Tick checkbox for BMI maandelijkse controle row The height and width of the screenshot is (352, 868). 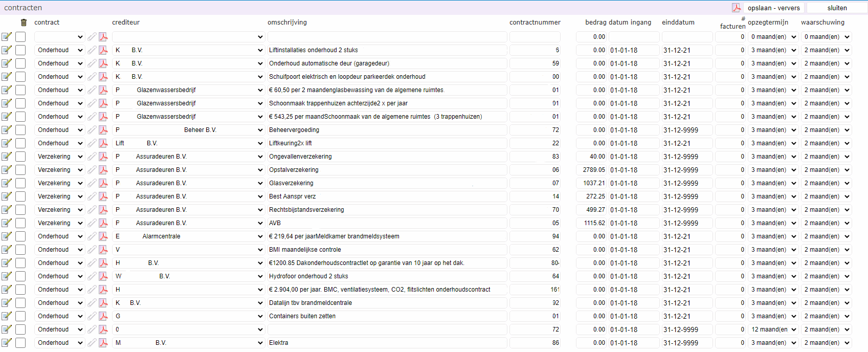tap(20, 250)
